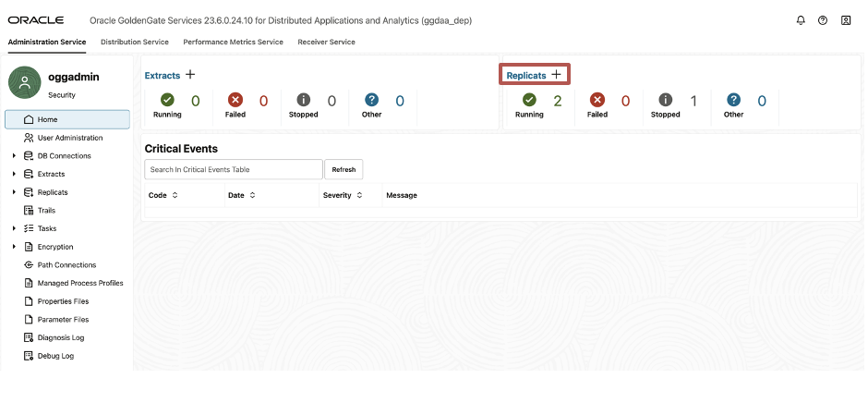Click the Encryption document icon
The height and width of the screenshot is (403, 868).
[x=29, y=247]
